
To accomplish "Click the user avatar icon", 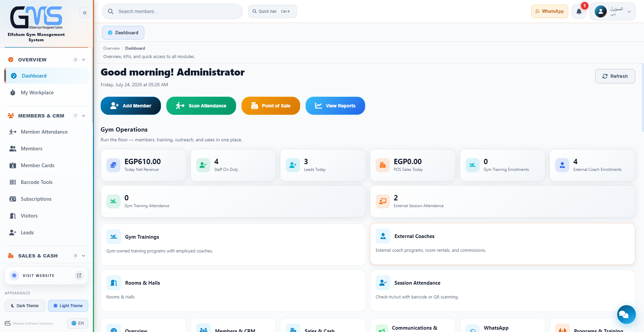I will (x=601, y=11).
